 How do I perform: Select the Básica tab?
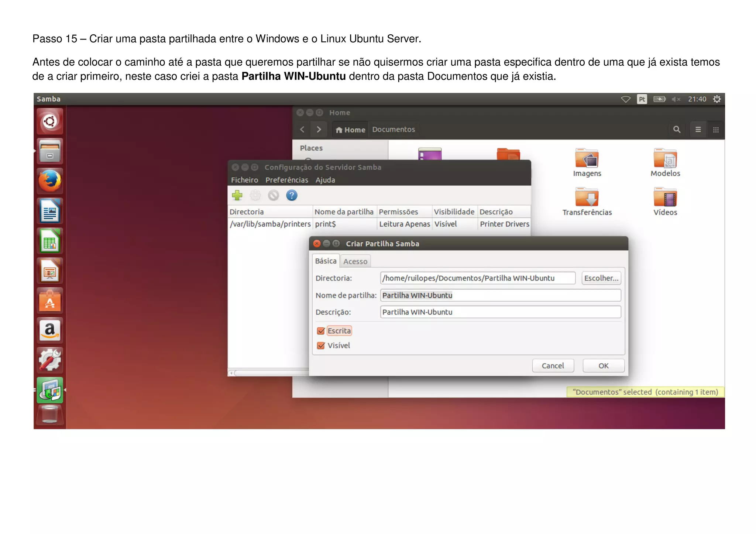click(326, 261)
